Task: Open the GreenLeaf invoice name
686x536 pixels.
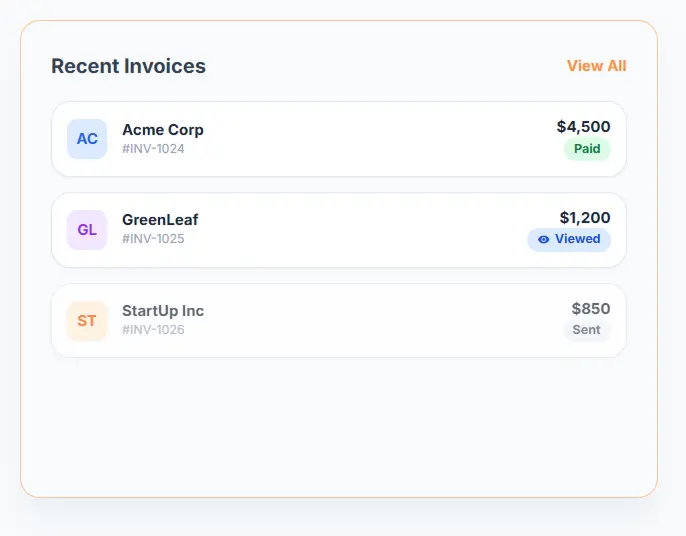Action: pyautogui.click(x=160, y=220)
